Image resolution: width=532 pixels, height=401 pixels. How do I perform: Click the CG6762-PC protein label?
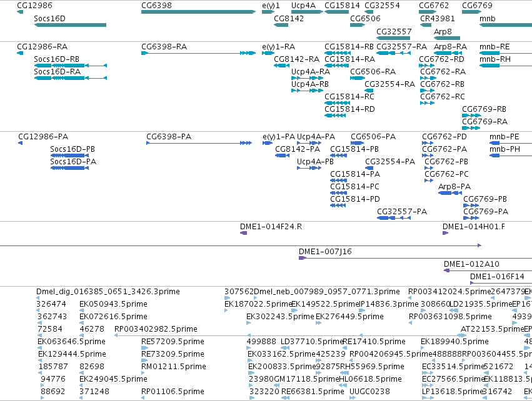pyautogui.click(x=447, y=174)
